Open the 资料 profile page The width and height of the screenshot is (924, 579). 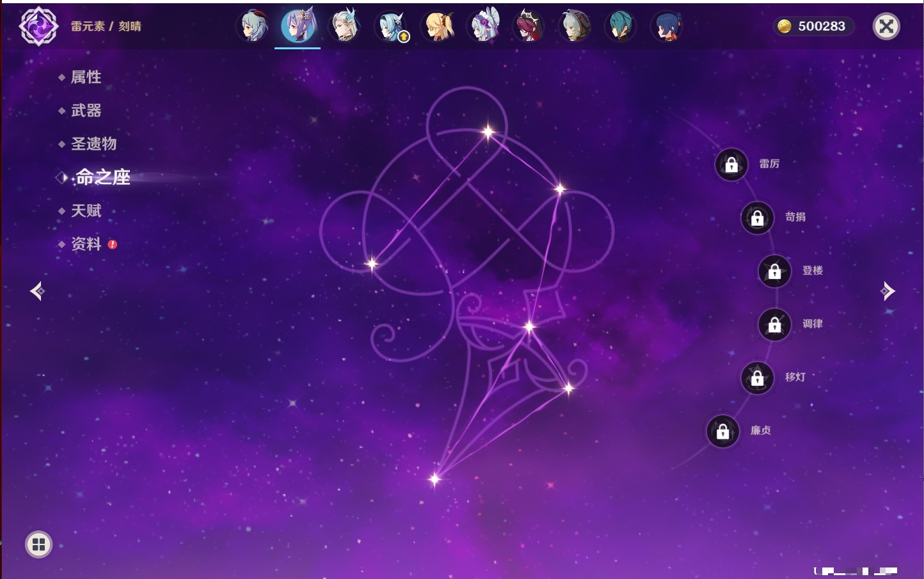pos(86,244)
